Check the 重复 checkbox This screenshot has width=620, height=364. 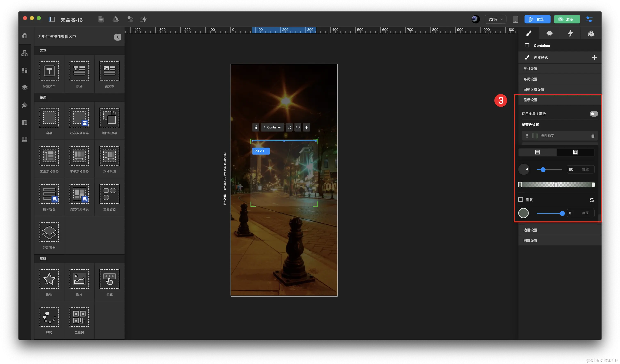click(x=521, y=200)
